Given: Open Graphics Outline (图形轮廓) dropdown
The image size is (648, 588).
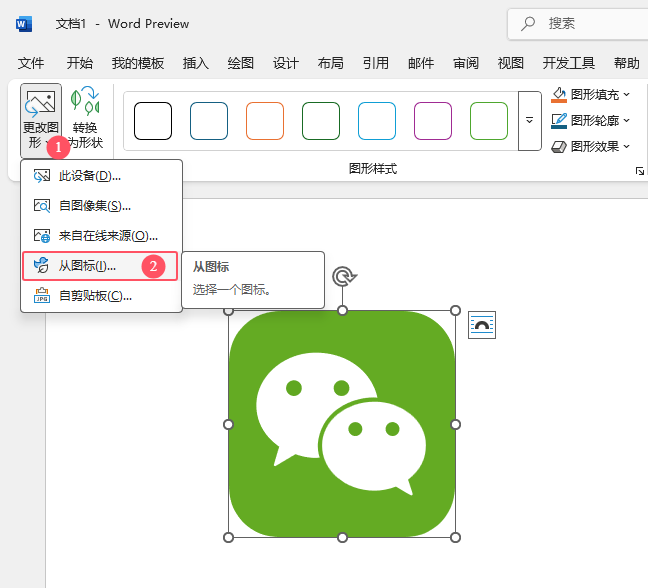Looking at the screenshot, I should (x=590, y=121).
